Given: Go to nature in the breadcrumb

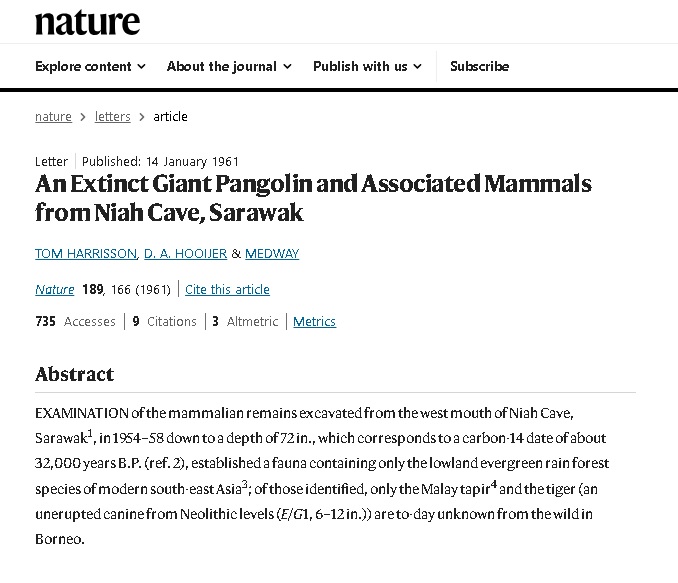Looking at the screenshot, I should 53,116.
